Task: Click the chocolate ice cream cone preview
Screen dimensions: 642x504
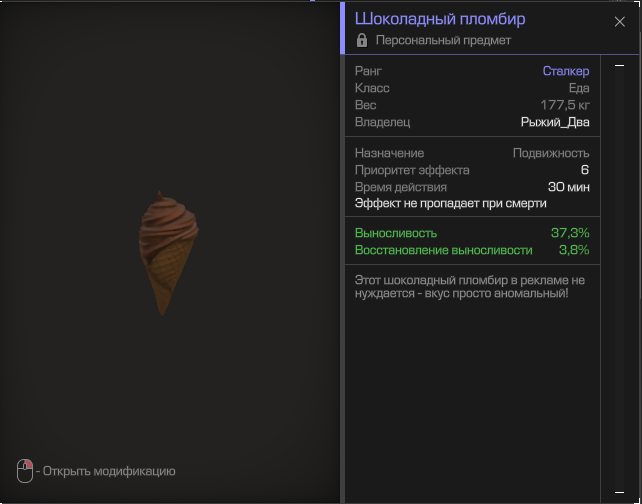Action: point(168,251)
